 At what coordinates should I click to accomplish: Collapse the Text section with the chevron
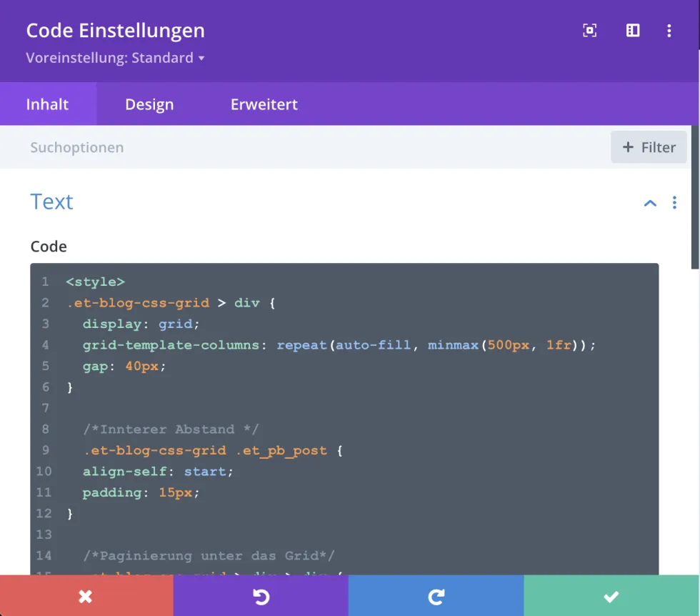click(x=650, y=203)
